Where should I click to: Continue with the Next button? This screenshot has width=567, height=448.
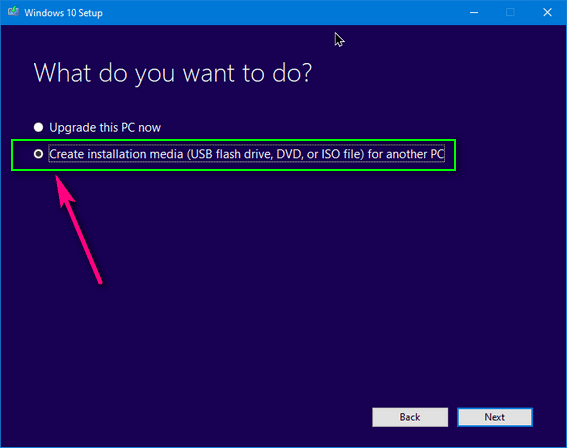point(495,417)
